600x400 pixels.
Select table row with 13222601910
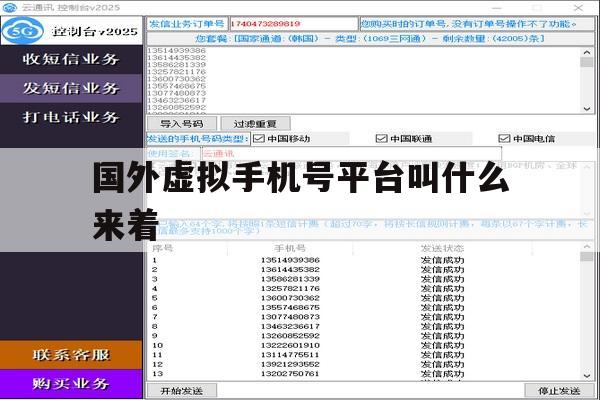tap(364, 346)
